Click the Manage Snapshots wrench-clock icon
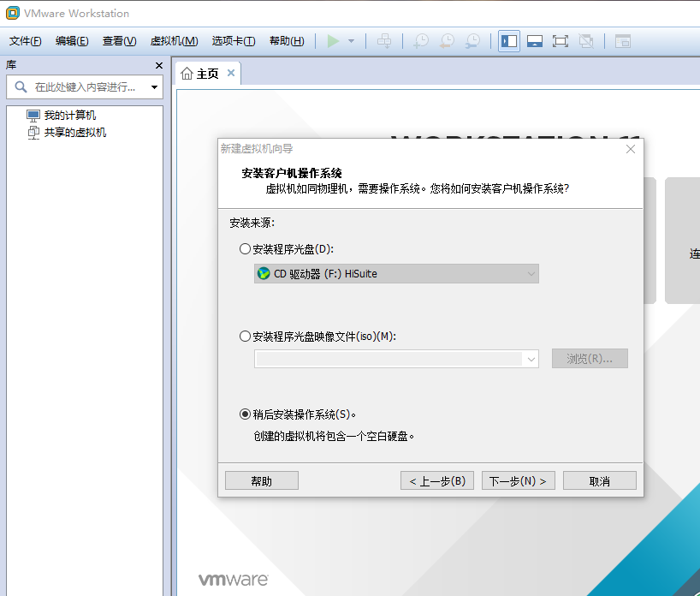This screenshot has width=700, height=596. pyautogui.click(x=472, y=41)
